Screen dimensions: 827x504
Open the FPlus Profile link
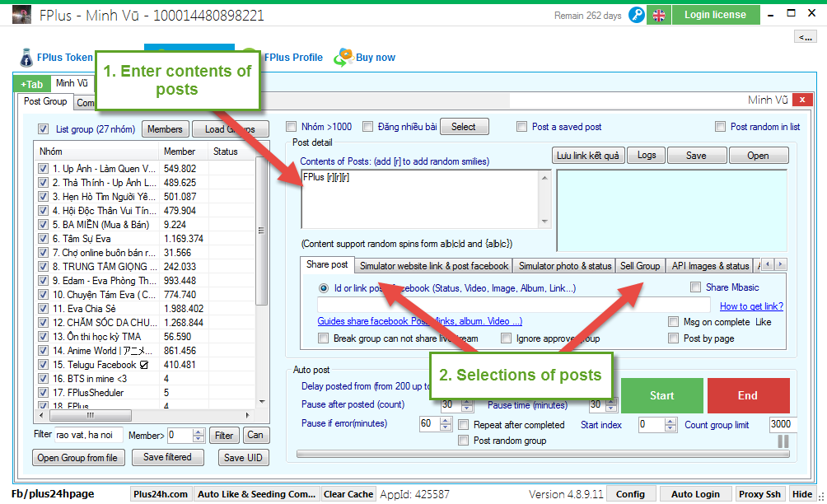tap(293, 58)
